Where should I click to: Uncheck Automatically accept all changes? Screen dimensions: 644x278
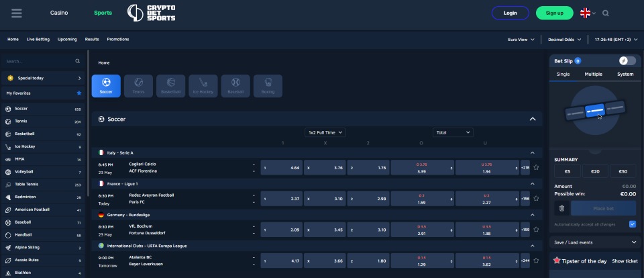(x=633, y=224)
